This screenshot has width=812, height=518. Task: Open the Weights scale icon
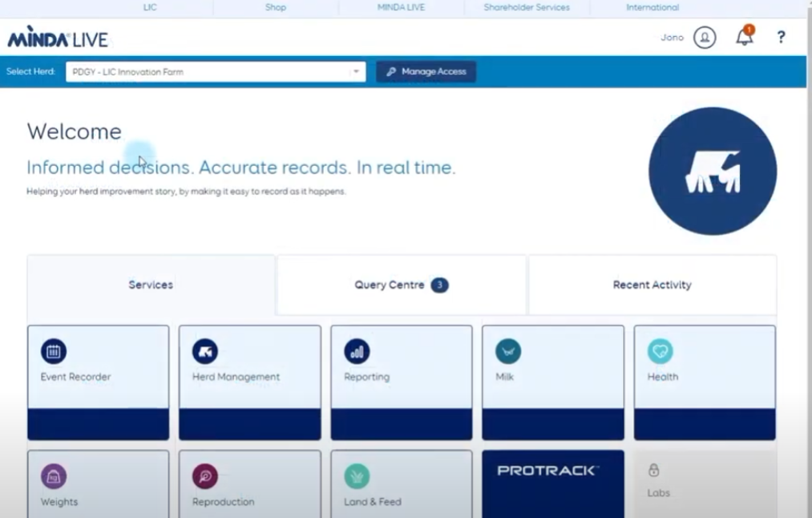click(x=54, y=476)
